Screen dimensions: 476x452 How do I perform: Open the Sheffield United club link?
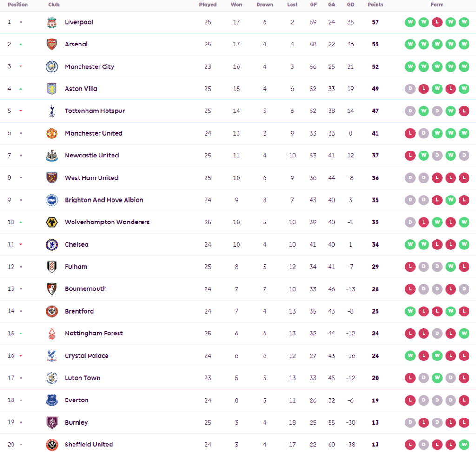coord(89,445)
